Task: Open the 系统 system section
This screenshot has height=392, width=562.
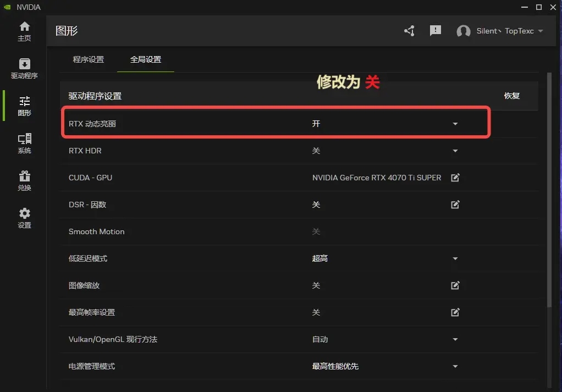Action: [24, 143]
